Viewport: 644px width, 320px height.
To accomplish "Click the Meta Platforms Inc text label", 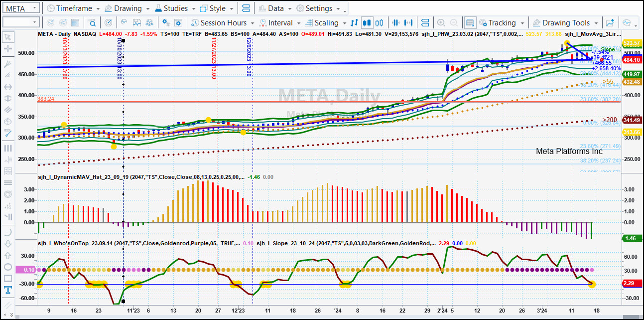I will point(569,151).
